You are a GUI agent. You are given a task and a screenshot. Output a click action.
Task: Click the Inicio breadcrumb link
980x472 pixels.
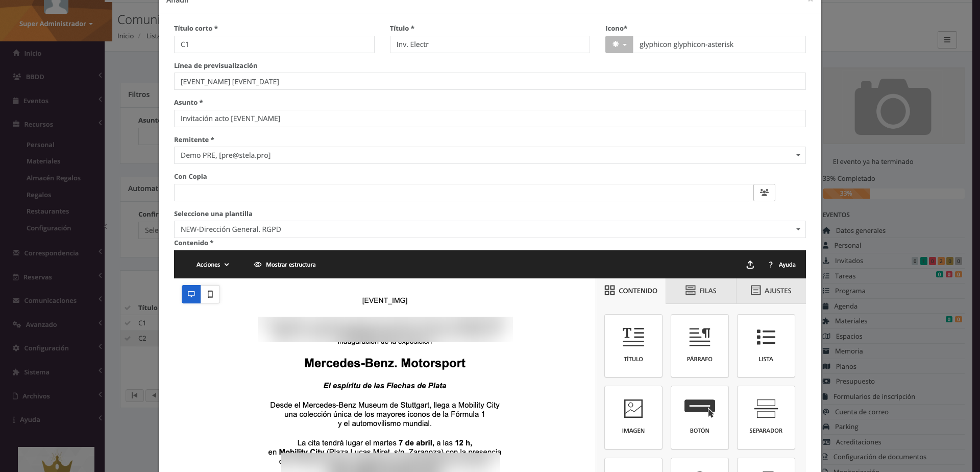126,36
